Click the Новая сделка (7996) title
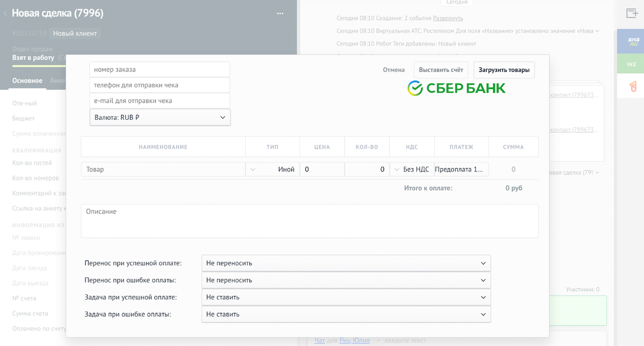The image size is (644, 346). pos(57,13)
